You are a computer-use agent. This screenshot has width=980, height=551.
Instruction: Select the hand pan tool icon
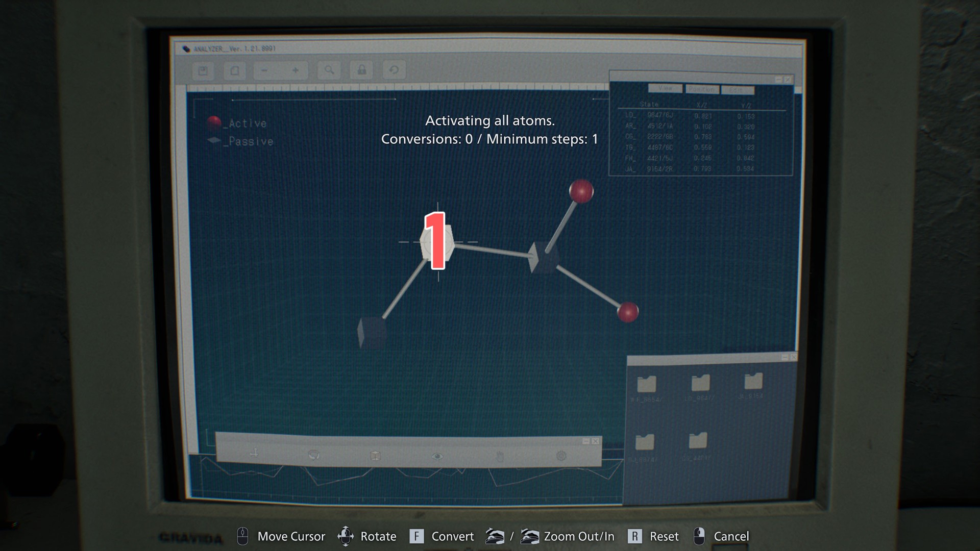point(500,456)
